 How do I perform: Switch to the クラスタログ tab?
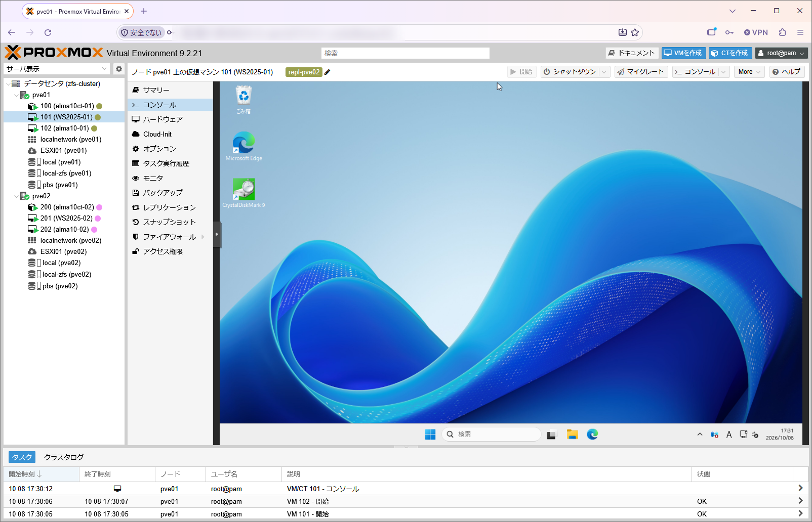click(64, 457)
